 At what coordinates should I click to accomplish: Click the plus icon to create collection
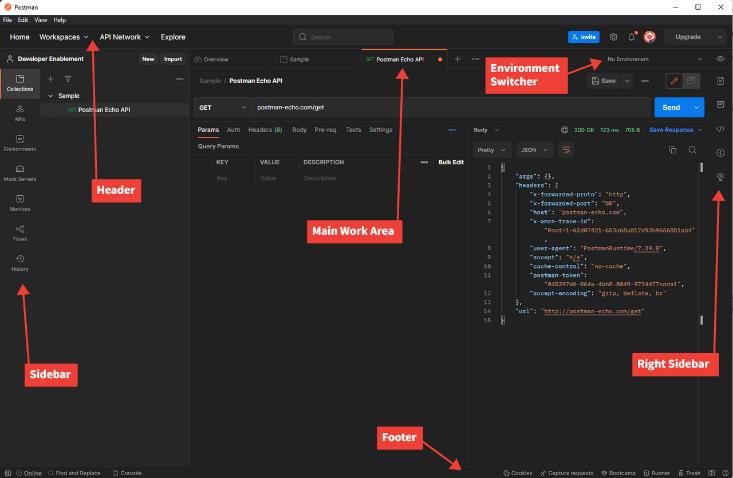[x=50, y=79]
